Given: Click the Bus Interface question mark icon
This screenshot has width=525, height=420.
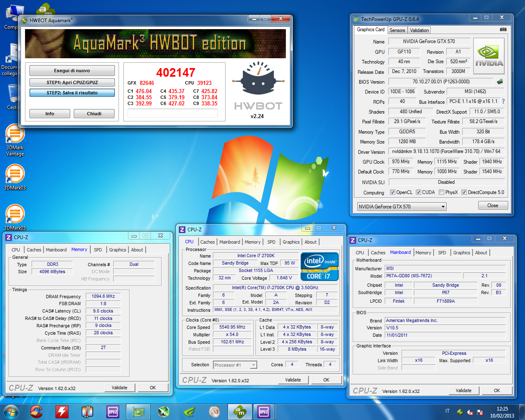Looking at the screenshot, I should coord(503,101).
